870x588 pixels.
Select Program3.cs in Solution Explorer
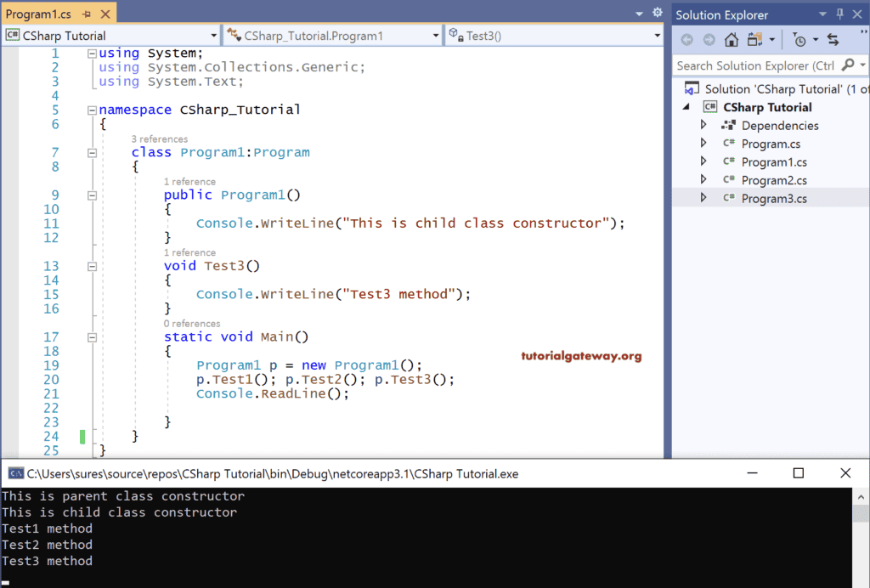point(774,199)
